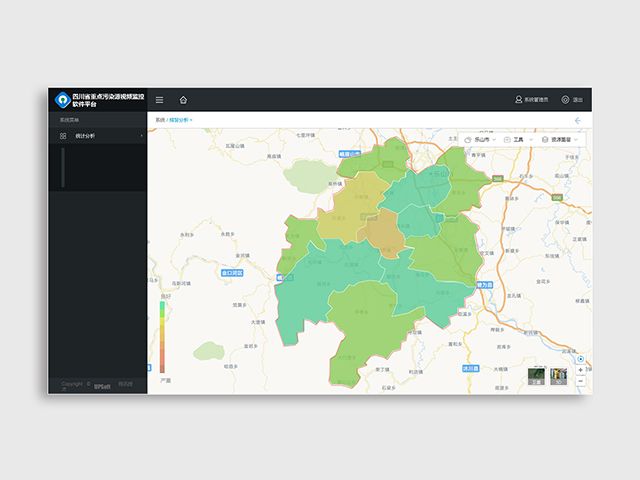Viewport: 640px width, 480px height.
Task: Zoom out with the minus button
Action: 580,381
